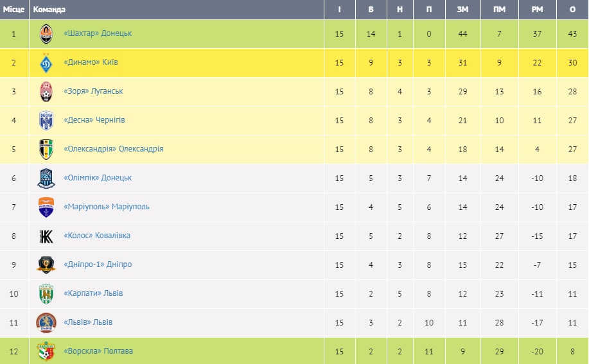
Task: Click the Desna Chernihiv club emblem
Action: (x=46, y=120)
